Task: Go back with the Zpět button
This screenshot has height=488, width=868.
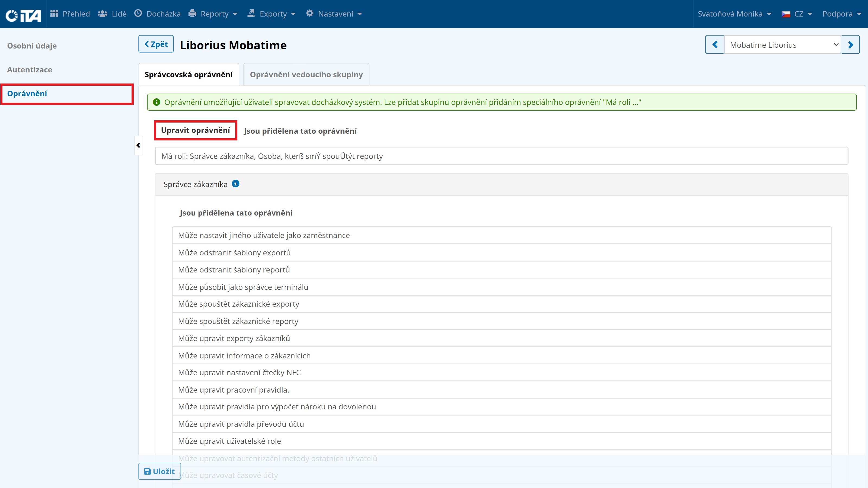Action: click(x=156, y=44)
